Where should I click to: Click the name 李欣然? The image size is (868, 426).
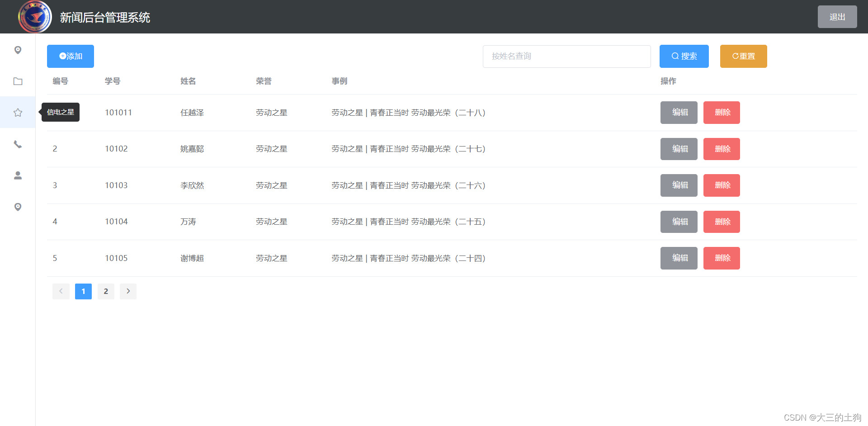[x=192, y=185]
